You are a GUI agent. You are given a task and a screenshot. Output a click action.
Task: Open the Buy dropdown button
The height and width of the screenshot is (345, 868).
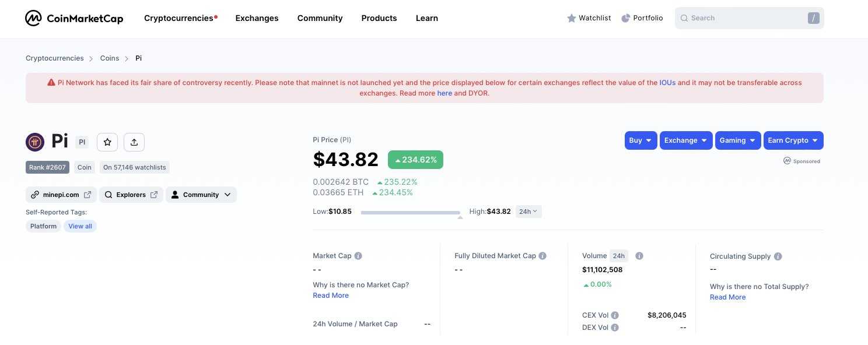coord(640,140)
